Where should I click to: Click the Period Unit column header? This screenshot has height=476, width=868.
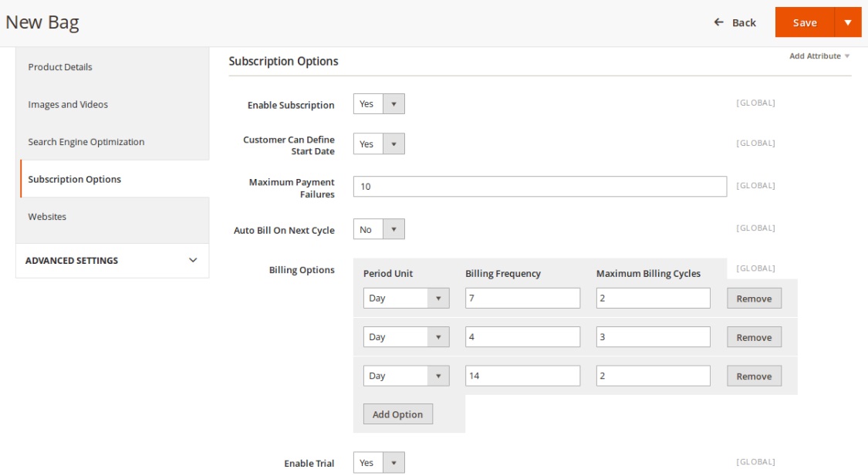point(388,273)
